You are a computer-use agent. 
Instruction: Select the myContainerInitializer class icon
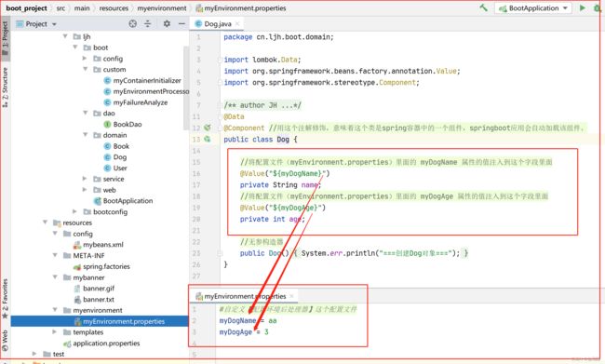click(x=108, y=80)
